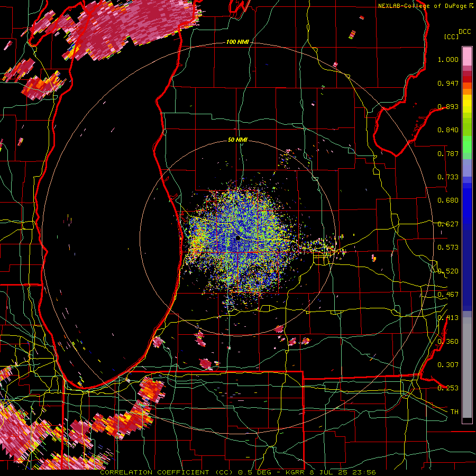Select the 0.307 scale value
The image size is (476, 476).
(x=448, y=365)
